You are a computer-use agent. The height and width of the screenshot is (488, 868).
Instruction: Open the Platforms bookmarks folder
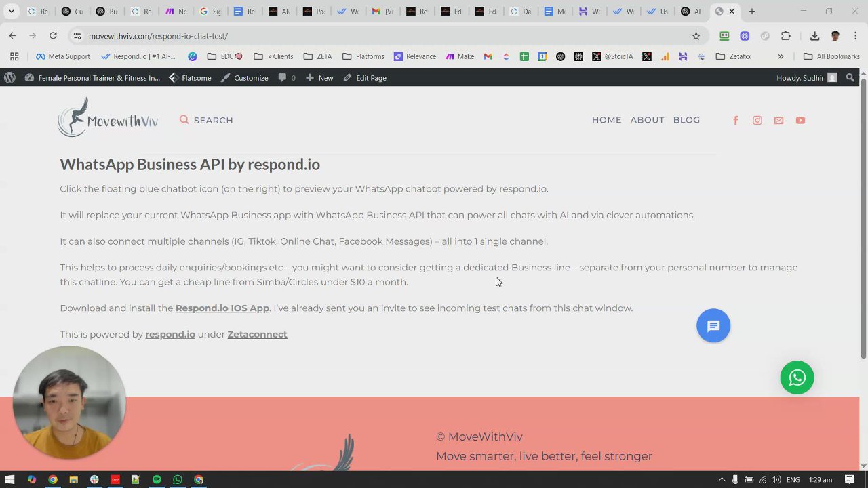coord(363,56)
